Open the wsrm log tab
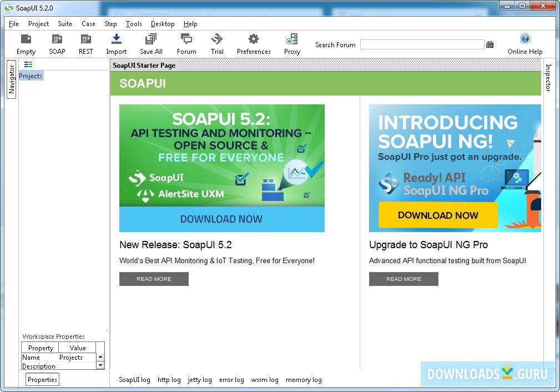Viewport: 560px width, 392px height. click(x=265, y=380)
